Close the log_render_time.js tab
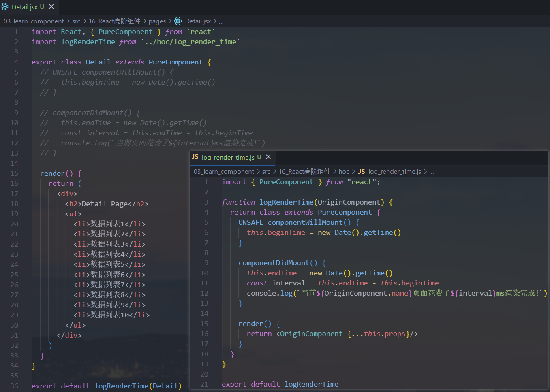Image resolution: width=550 pixels, height=392 pixels. pyautogui.click(x=268, y=157)
